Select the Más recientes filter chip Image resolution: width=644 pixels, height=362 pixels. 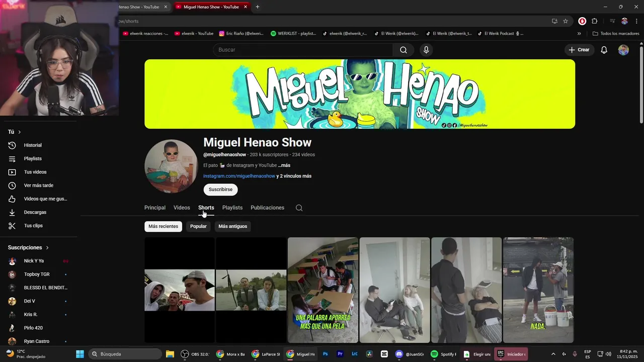(163, 226)
